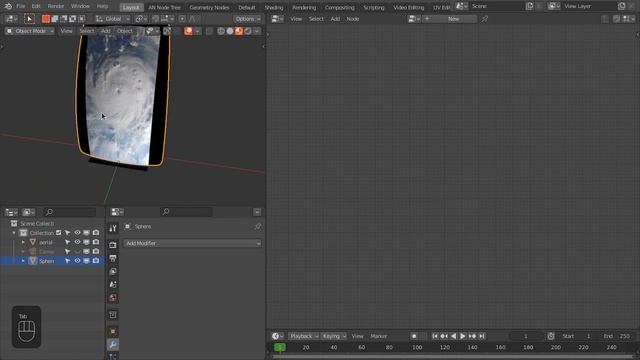Open the File menu
This screenshot has height=360, width=640.
(x=20, y=7)
